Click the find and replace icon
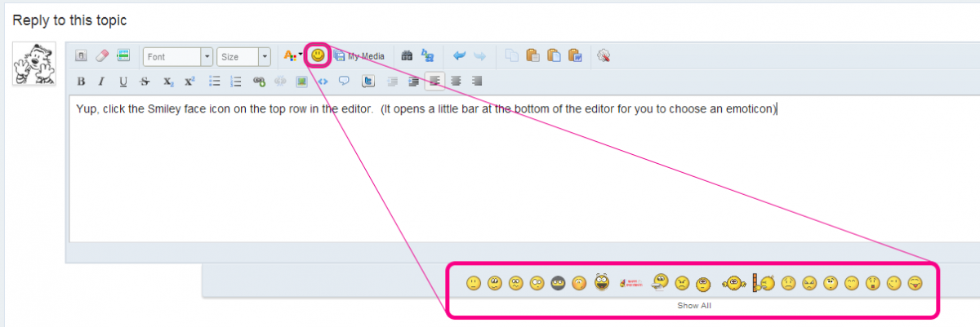This screenshot has height=327, width=980. [x=427, y=56]
